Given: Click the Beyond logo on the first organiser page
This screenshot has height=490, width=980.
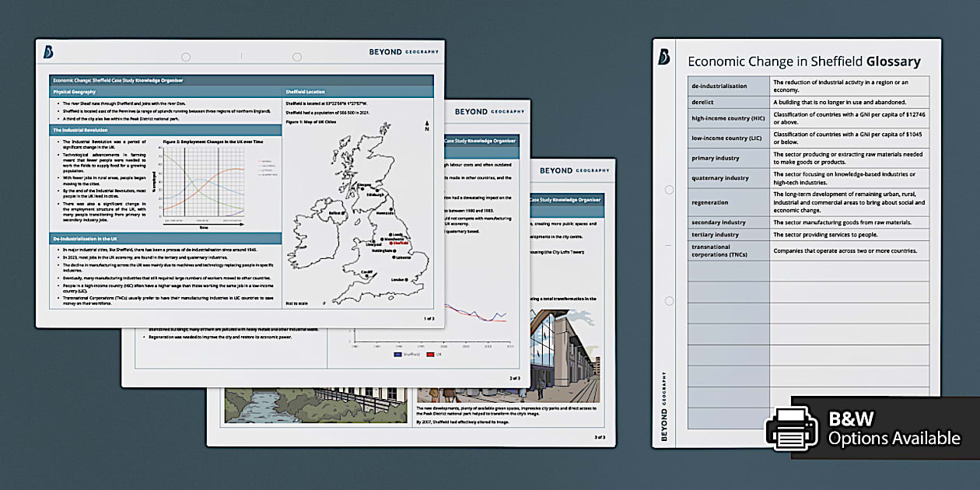Looking at the screenshot, I should tap(48, 52).
